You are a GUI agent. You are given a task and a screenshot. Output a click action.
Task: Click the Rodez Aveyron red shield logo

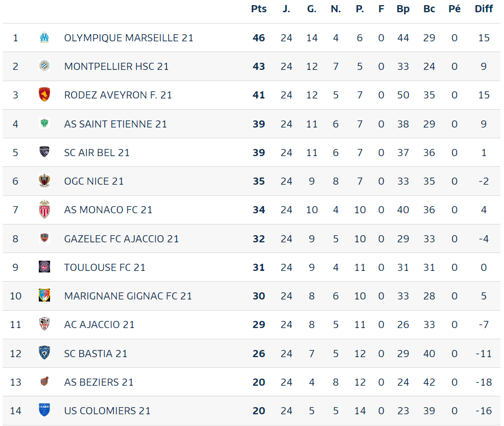tap(44, 95)
